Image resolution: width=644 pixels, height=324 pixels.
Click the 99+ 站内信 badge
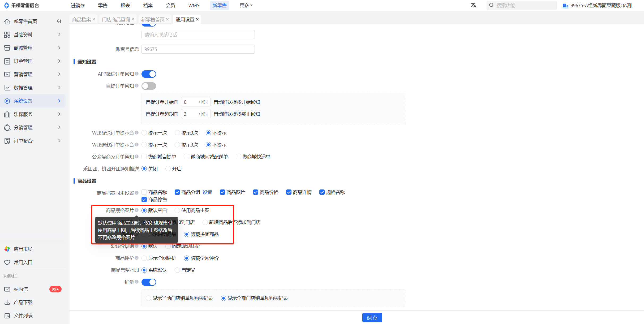[55, 289]
